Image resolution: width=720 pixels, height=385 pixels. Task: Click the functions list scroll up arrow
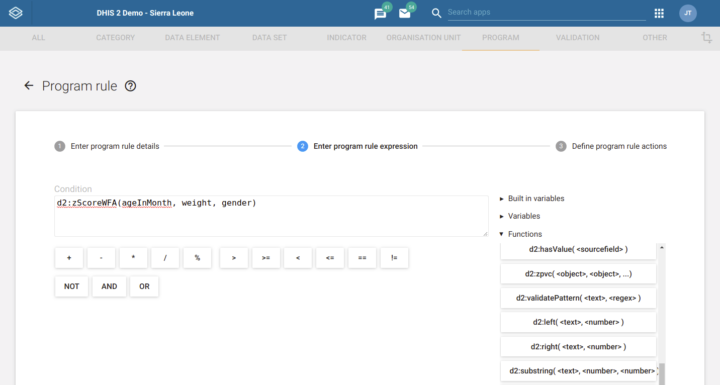click(x=662, y=248)
